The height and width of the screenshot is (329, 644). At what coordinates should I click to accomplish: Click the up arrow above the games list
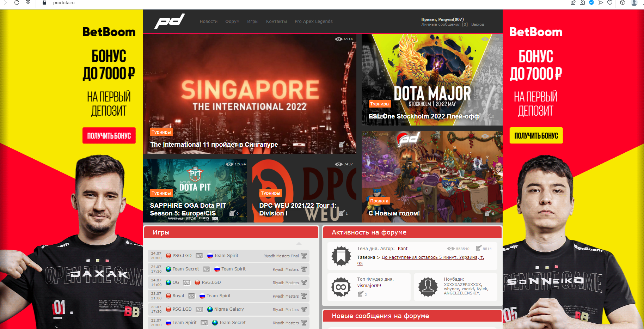[x=299, y=243]
